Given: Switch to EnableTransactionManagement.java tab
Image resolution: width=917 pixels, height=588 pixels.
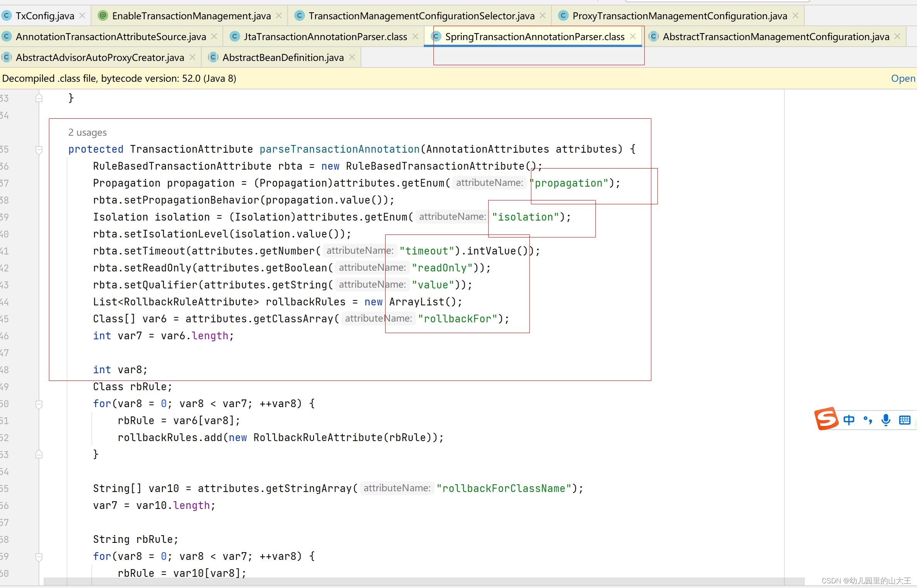Looking at the screenshot, I should click(x=191, y=16).
